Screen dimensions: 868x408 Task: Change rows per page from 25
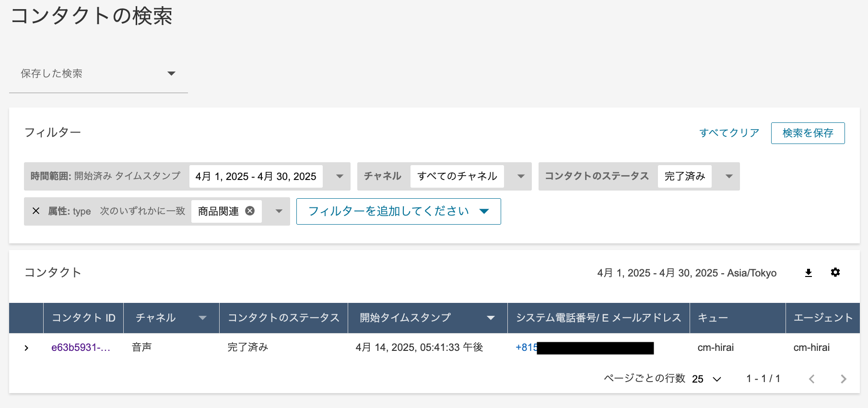pos(706,379)
